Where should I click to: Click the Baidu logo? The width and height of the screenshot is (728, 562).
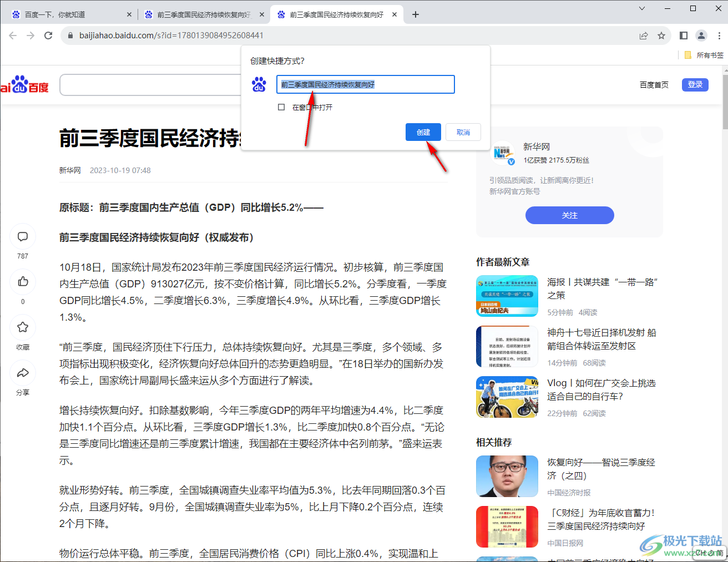pyautogui.click(x=24, y=84)
